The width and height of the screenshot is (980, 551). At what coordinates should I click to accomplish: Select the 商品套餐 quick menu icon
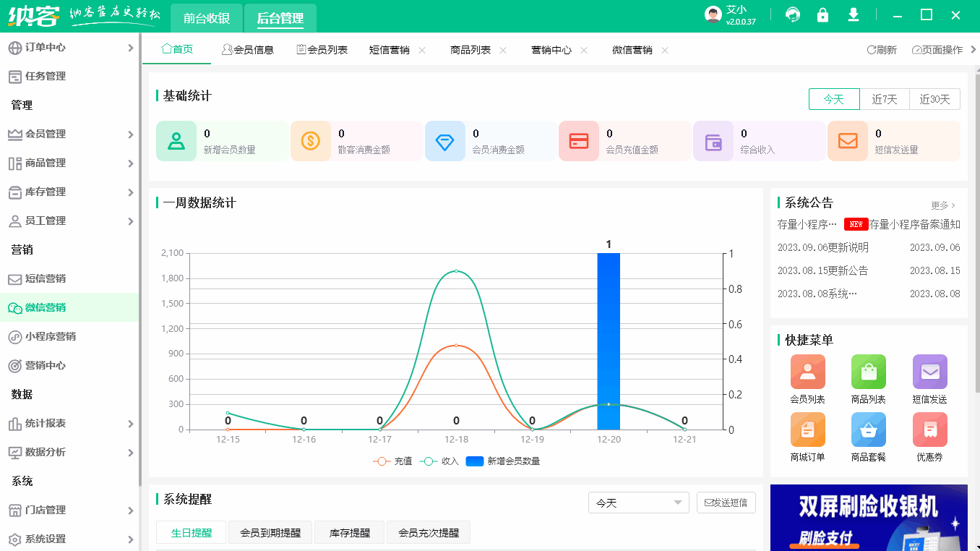(868, 430)
